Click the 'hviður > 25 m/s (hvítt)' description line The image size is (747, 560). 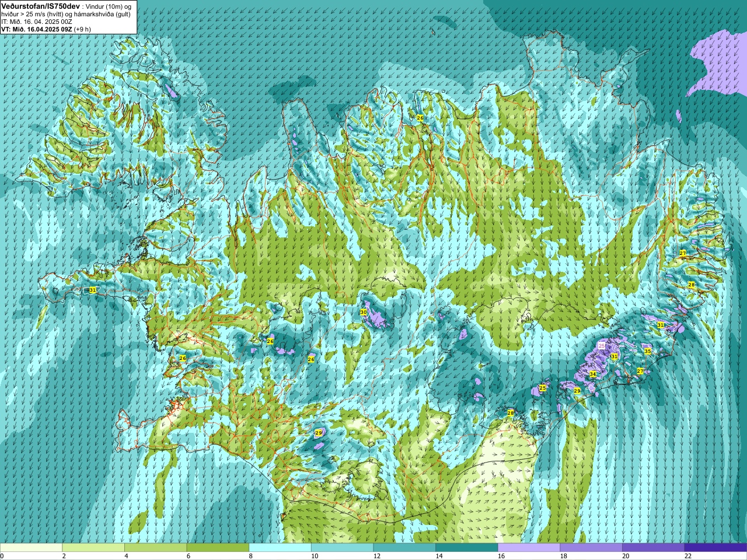tap(66, 14)
